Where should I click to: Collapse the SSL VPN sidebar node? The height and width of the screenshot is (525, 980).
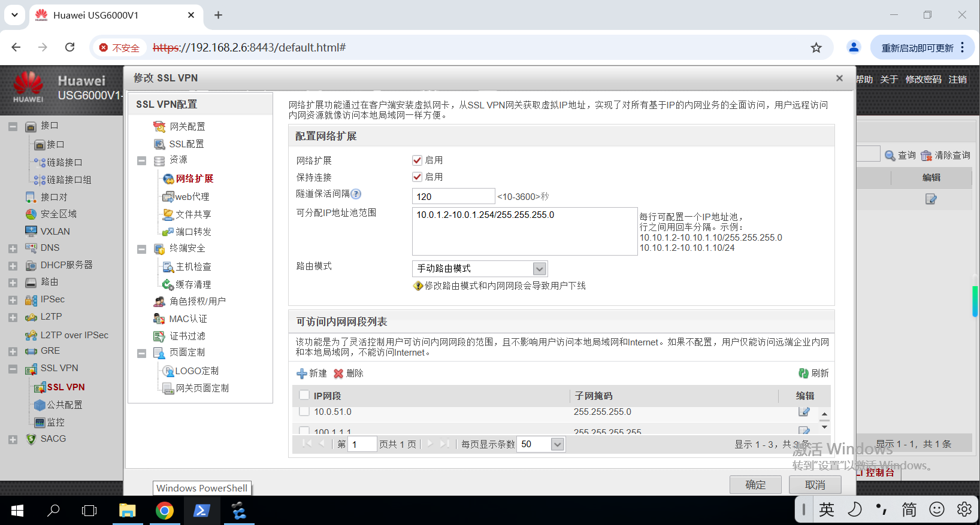click(x=13, y=369)
